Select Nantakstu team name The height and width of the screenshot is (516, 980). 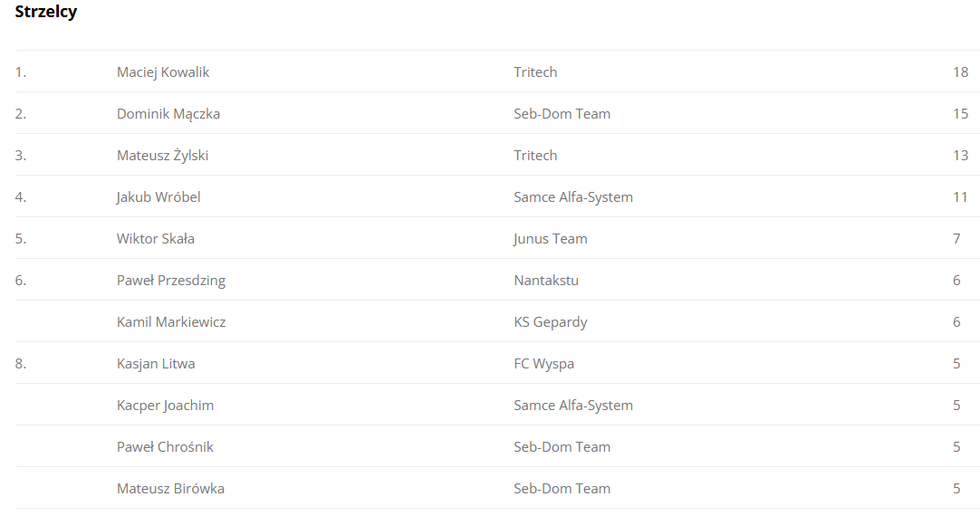546,281
